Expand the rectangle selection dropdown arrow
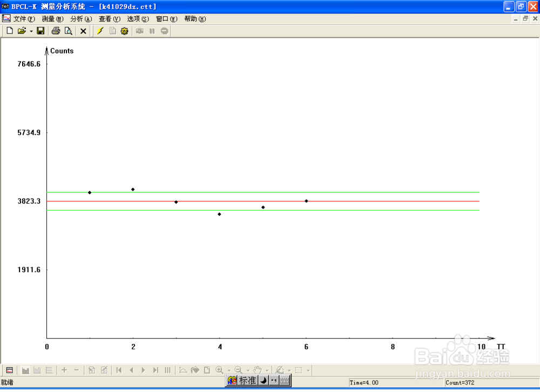540x392 pixels. pos(308,371)
